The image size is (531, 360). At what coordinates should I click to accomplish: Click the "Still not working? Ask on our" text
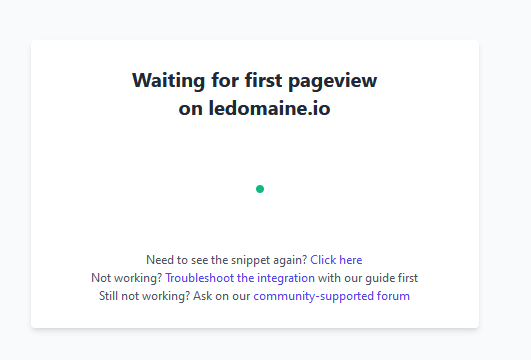(x=174, y=296)
